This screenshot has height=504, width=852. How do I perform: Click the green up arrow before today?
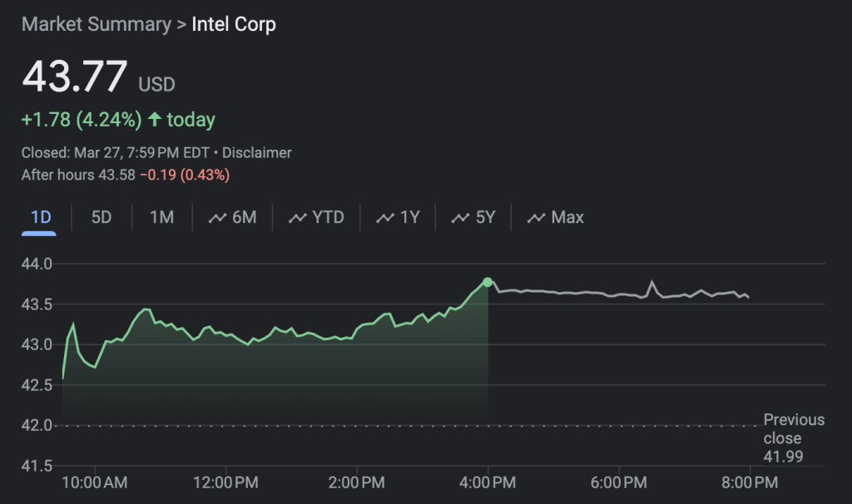pos(154,120)
